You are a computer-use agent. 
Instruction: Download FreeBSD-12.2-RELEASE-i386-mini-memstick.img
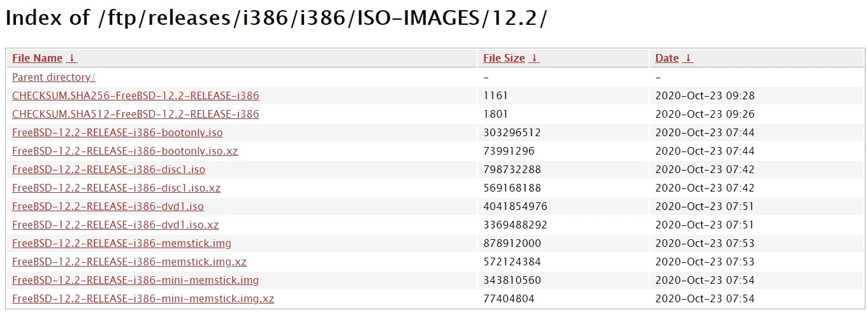pyautogui.click(x=136, y=280)
